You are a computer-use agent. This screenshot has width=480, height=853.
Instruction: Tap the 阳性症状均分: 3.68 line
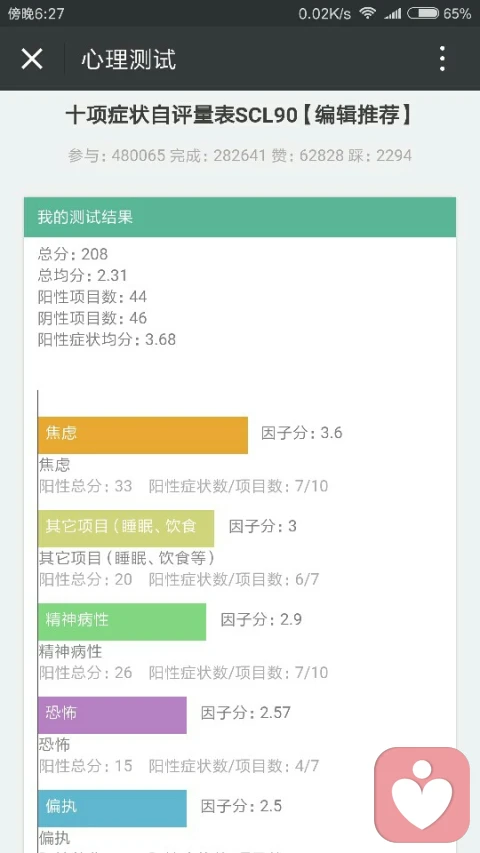(107, 340)
